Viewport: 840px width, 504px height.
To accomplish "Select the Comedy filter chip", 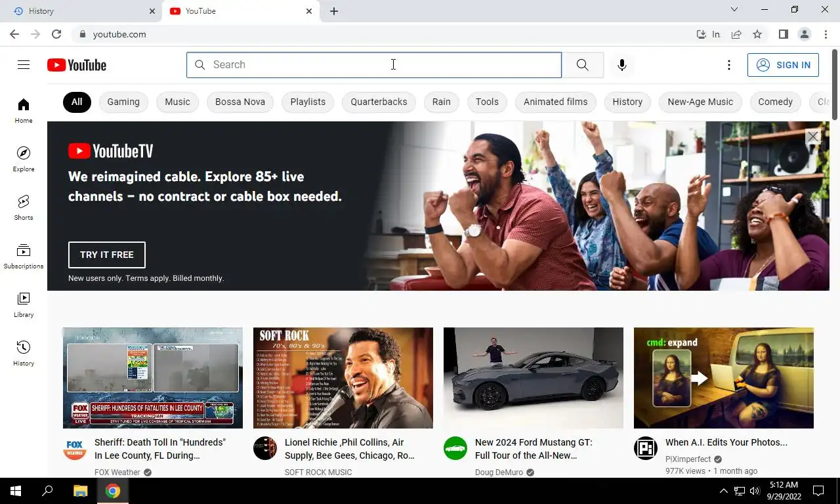I will coord(775,102).
